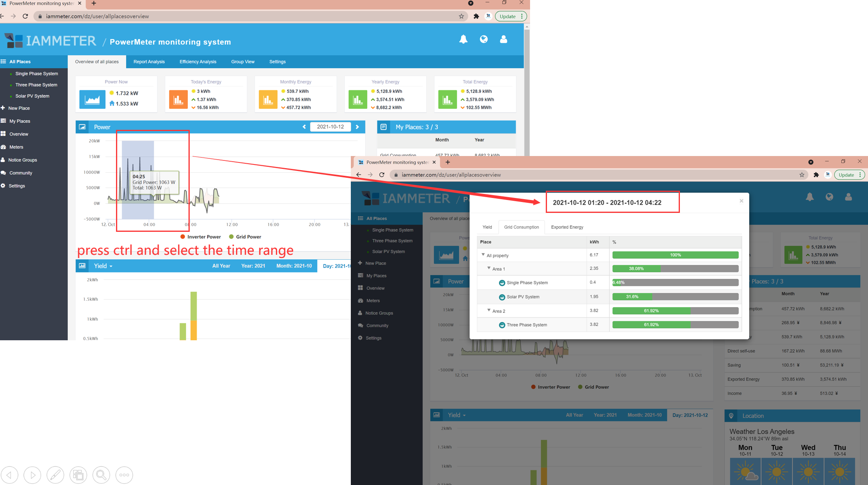This screenshot has height=485, width=868.
Task: Open the browser extensions puzzle icon
Action: (476, 17)
